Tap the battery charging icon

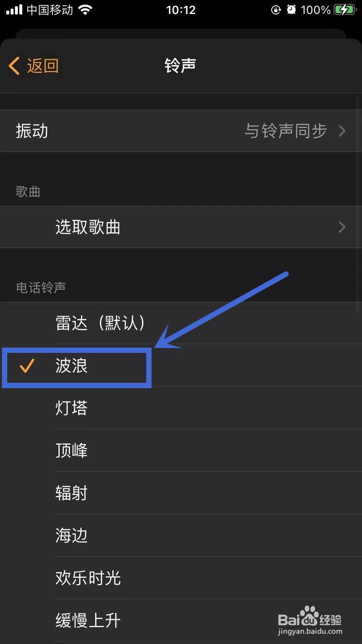click(344, 10)
